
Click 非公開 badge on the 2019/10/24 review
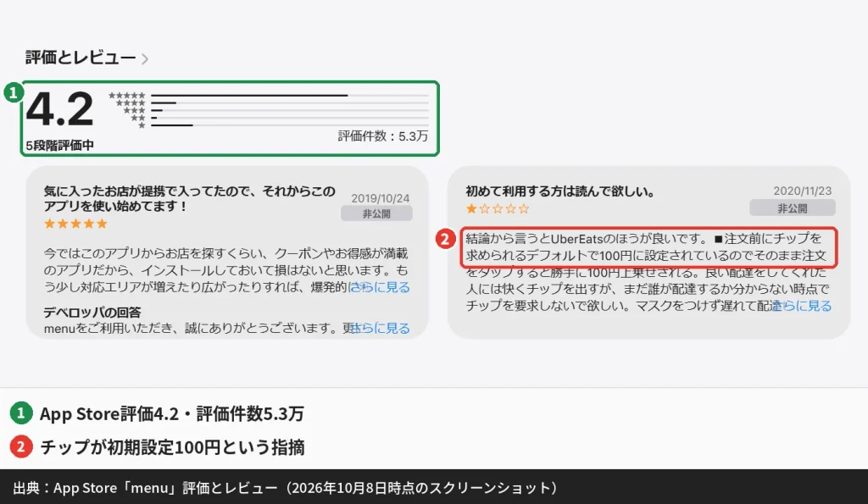tap(376, 213)
